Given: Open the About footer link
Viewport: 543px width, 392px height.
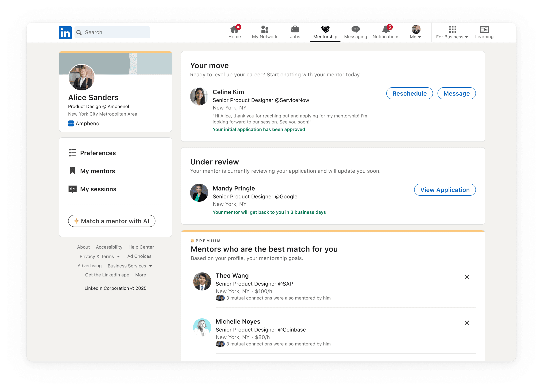Looking at the screenshot, I should [x=83, y=247].
